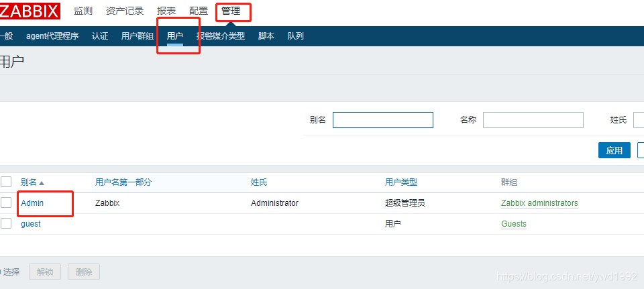Select the Zabbix first-name cell
Screen dimensions: 644x289
point(107,203)
